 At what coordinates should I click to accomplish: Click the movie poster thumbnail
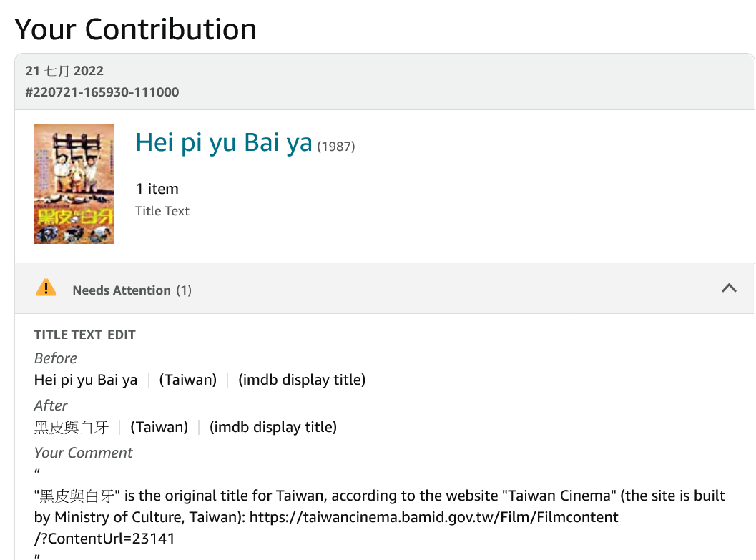(x=74, y=185)
